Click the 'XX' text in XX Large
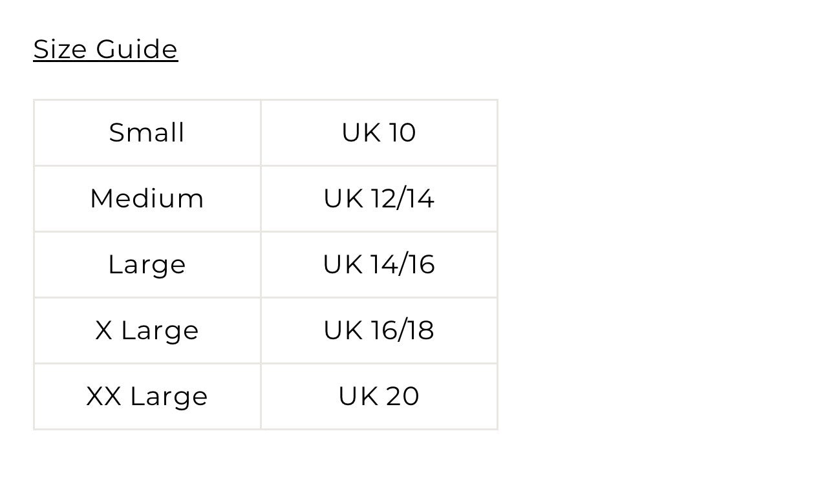Viewport: 834px width, 504px height. [104, 396]
